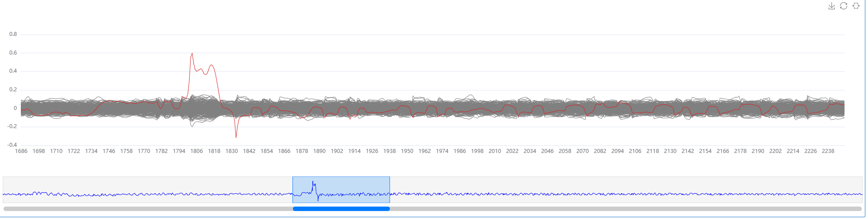Click the y-axis label 0.4
Viewport: 868px width, 219px height.
(x=13, y=71)
